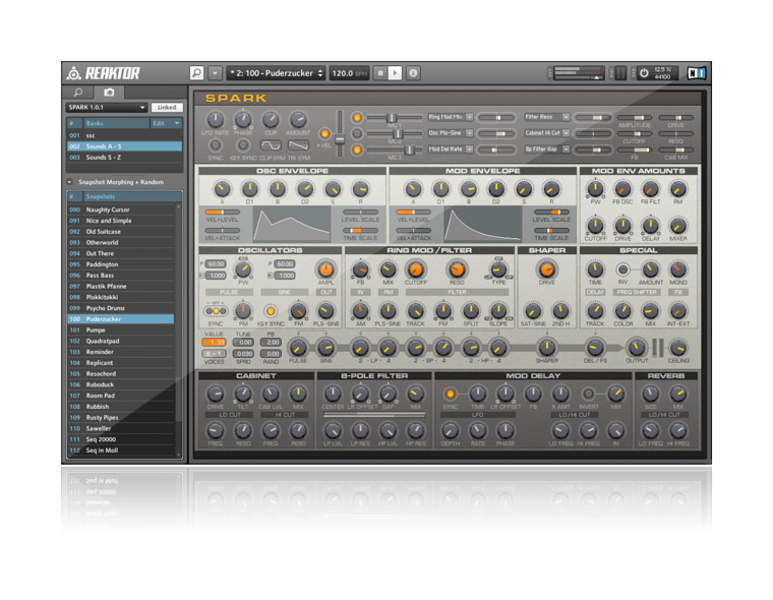Click the Reverb SIZE knob

tap(651, 394)
